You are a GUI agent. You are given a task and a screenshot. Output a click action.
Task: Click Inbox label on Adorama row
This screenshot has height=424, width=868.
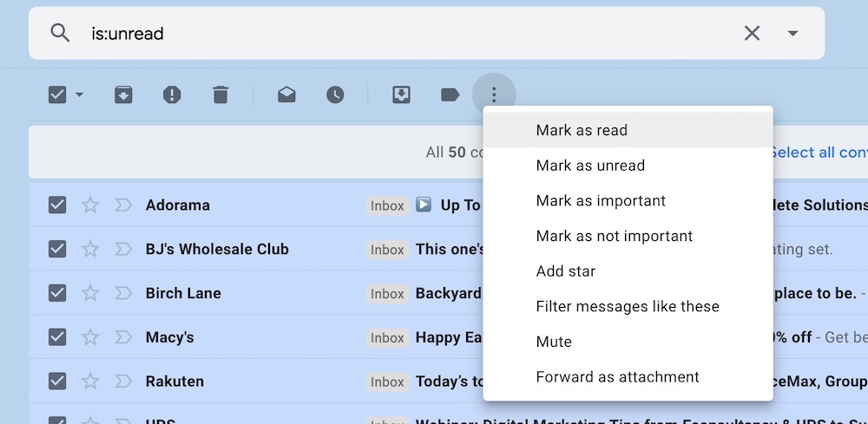387,205
